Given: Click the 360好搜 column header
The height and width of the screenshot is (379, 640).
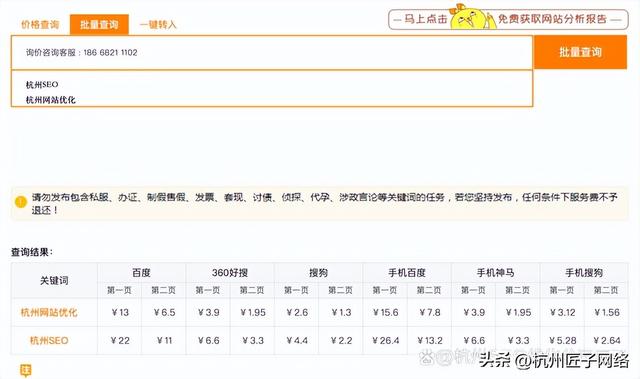Looking at the screenshot, I should click(x=230, y=273).
